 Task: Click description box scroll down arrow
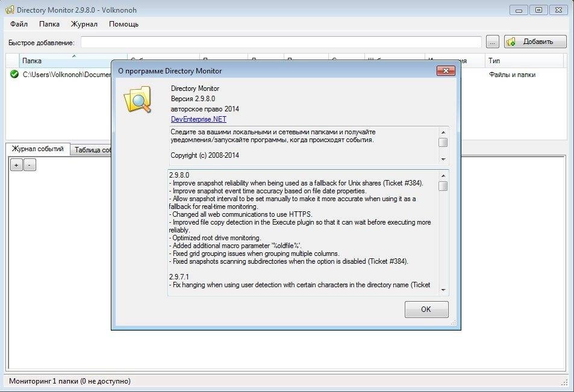[443, 160]
